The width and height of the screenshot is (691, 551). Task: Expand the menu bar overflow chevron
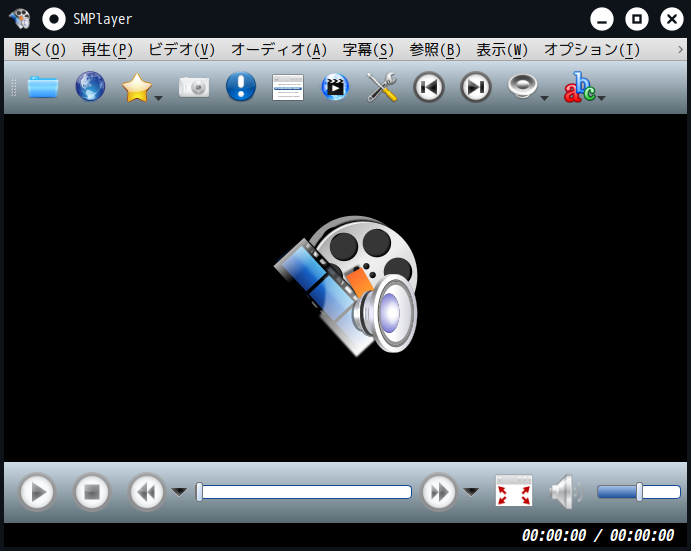coord(680,49)
